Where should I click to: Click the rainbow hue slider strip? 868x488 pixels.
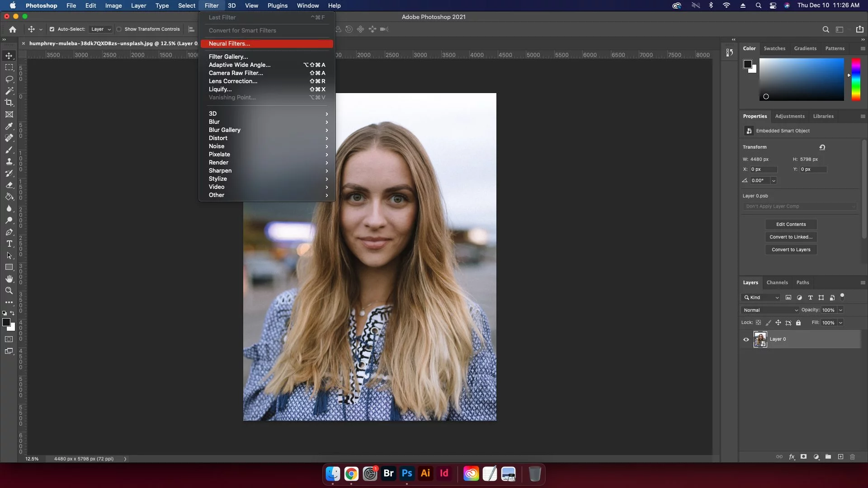pyautogui.click(x=856, y=79)
